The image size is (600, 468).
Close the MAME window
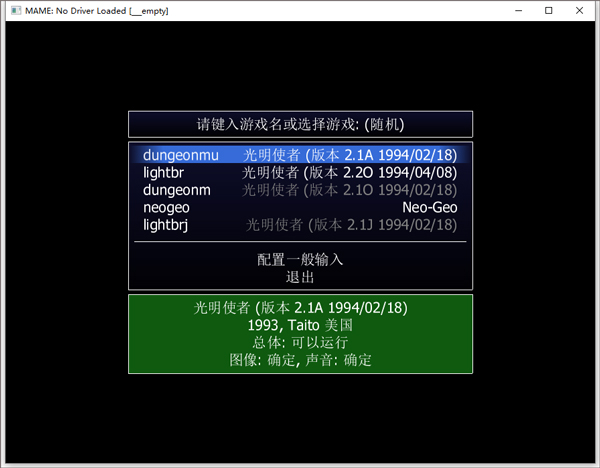pyautogui.click(x=579, y=10)
